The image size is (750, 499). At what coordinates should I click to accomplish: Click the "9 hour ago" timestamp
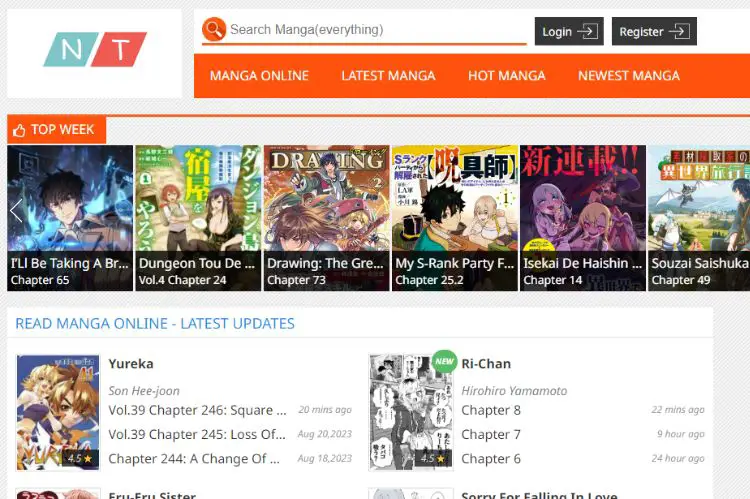coord(681,434)
